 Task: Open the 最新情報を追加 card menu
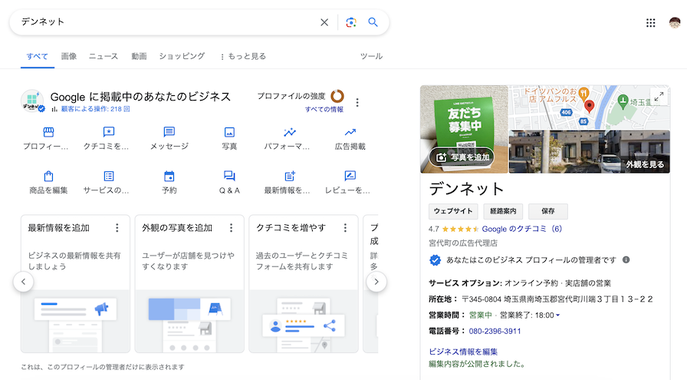[117, 228]
